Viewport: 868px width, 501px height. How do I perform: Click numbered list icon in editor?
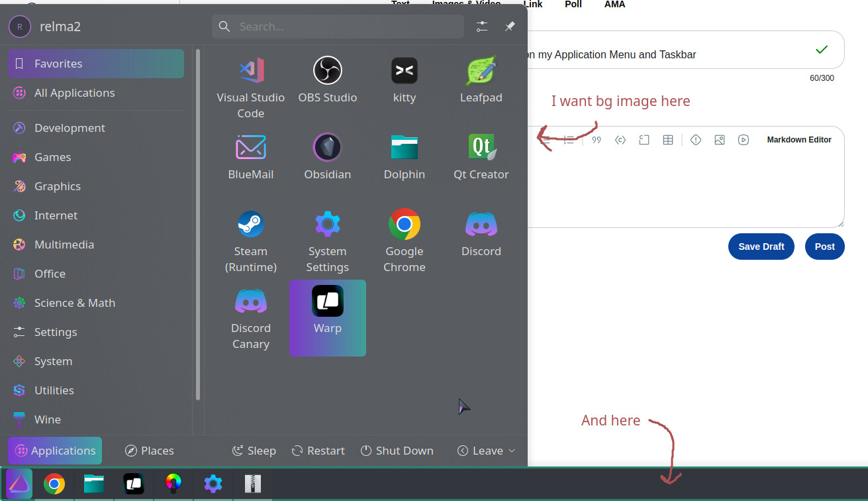click(x=569, y=140)
